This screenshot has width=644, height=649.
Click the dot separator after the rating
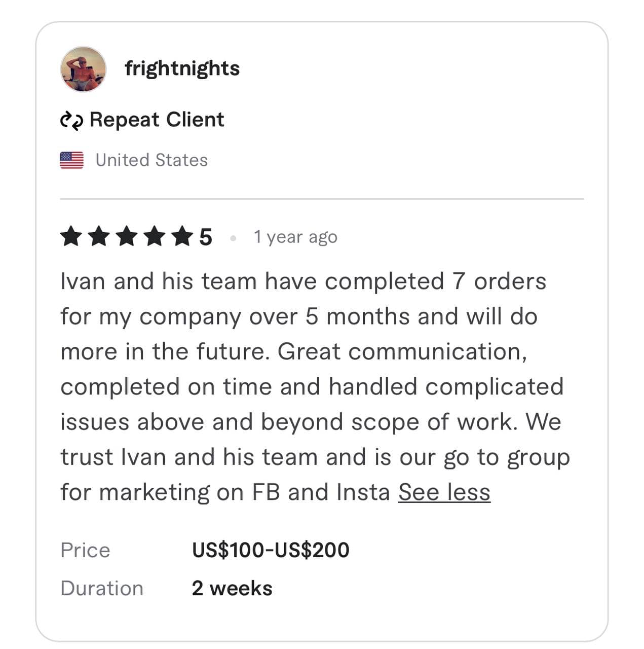[x=233, y=238]
